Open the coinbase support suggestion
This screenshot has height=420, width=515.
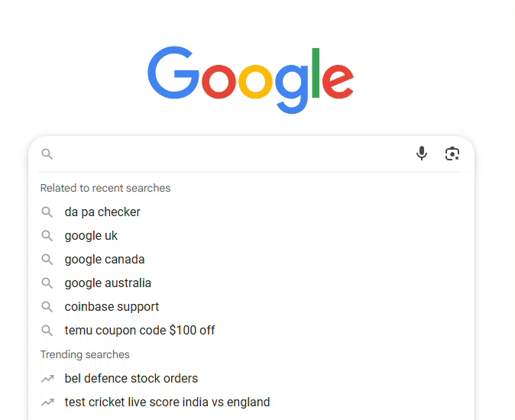112,307
